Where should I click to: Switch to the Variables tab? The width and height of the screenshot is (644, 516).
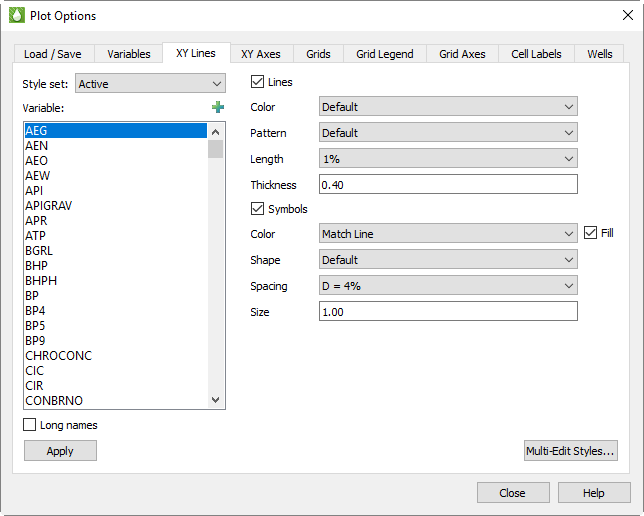click(x=129, y=54)
